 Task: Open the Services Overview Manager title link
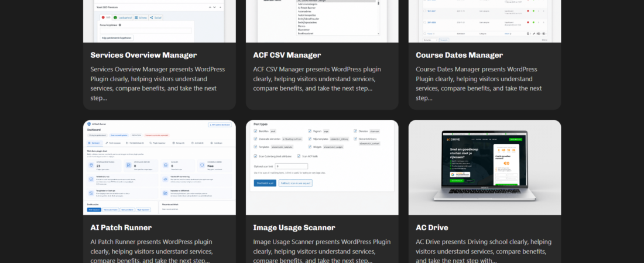pyautogui.click(x=143, y=55)
